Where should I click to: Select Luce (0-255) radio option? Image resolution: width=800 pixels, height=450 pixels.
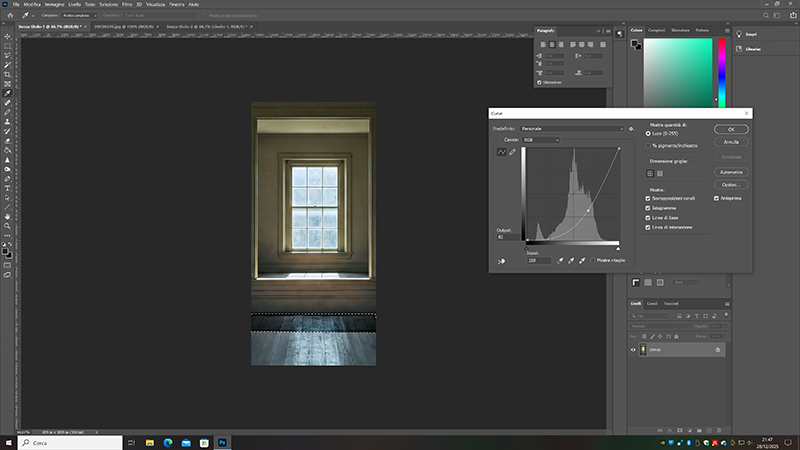(648, 134)
